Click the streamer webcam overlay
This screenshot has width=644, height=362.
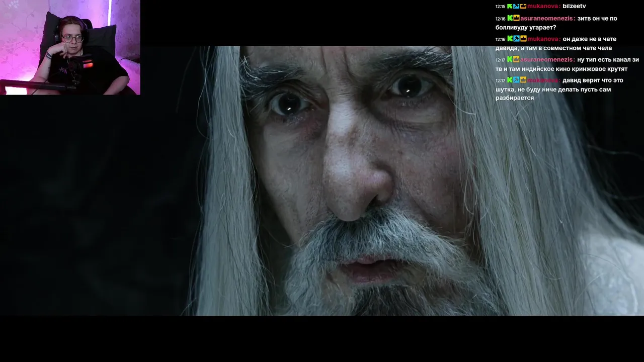[70, 47]
